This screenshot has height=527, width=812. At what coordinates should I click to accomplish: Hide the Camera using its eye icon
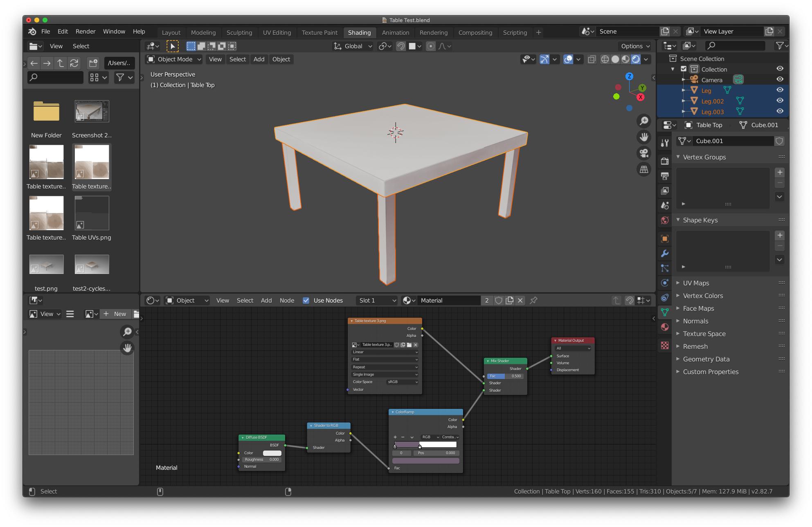(780, 79)
